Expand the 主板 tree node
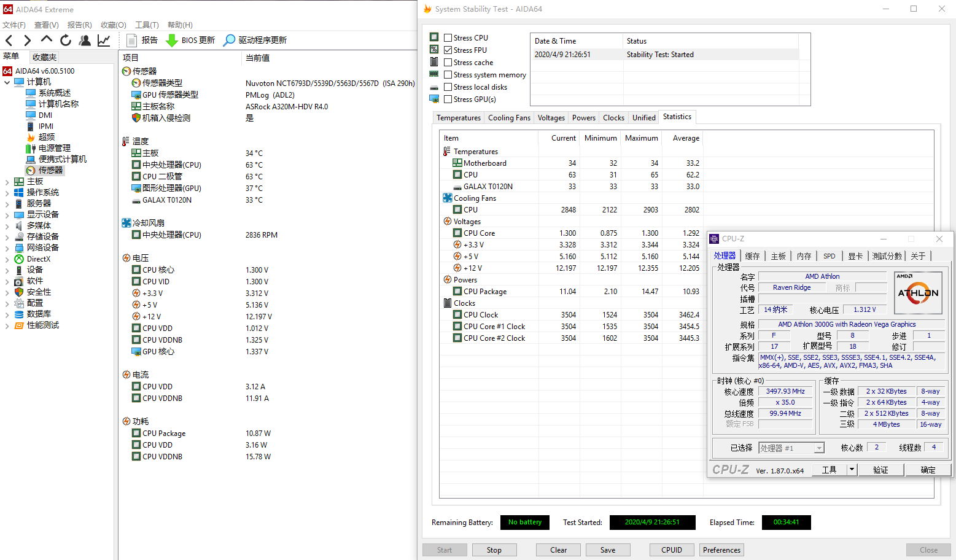 pyautogui.click(x=7, y=182)
